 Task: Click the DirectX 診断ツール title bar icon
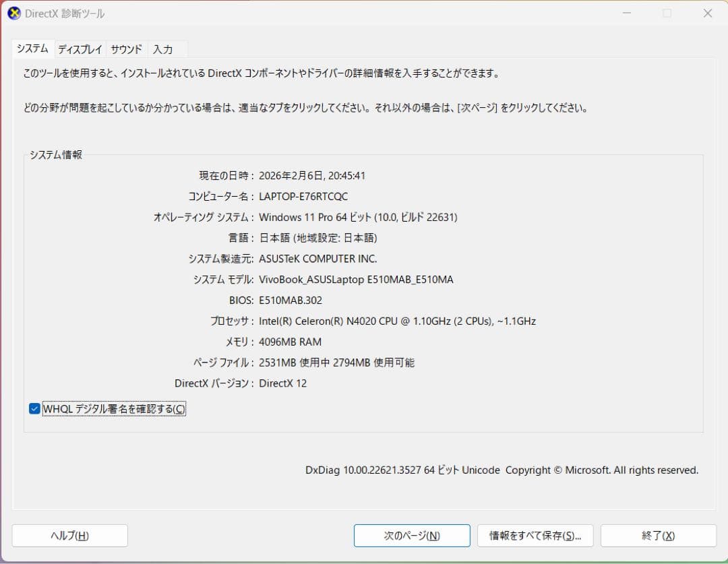point(14,13)
